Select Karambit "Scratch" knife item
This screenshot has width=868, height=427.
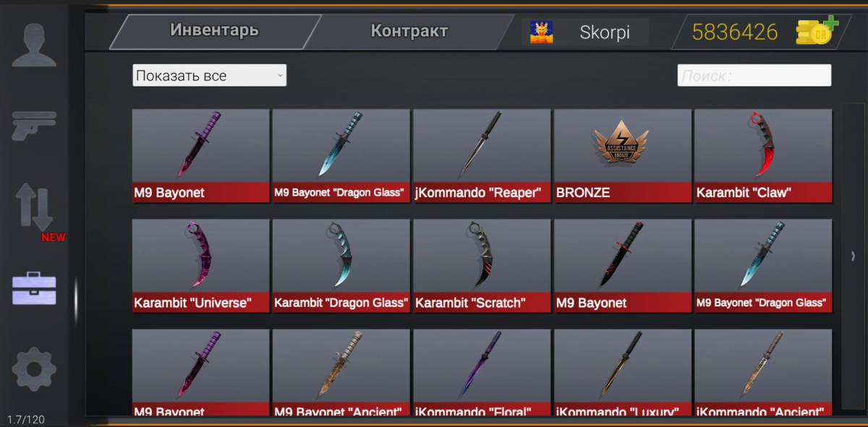point(482,266)
